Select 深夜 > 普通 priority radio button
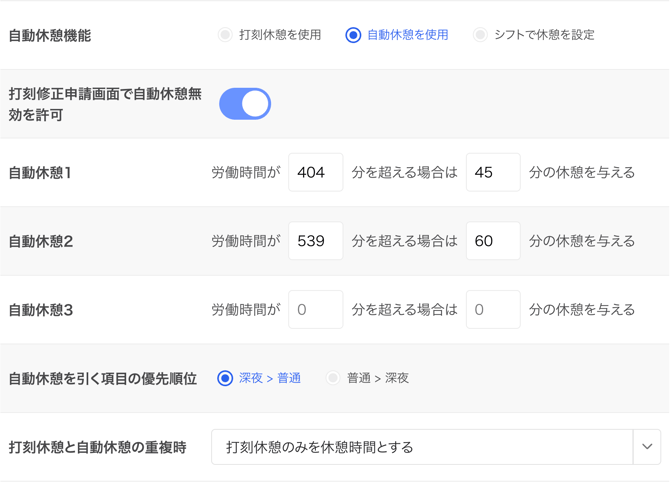This screenshot has height=482, width=670. [x=225, y=378]
